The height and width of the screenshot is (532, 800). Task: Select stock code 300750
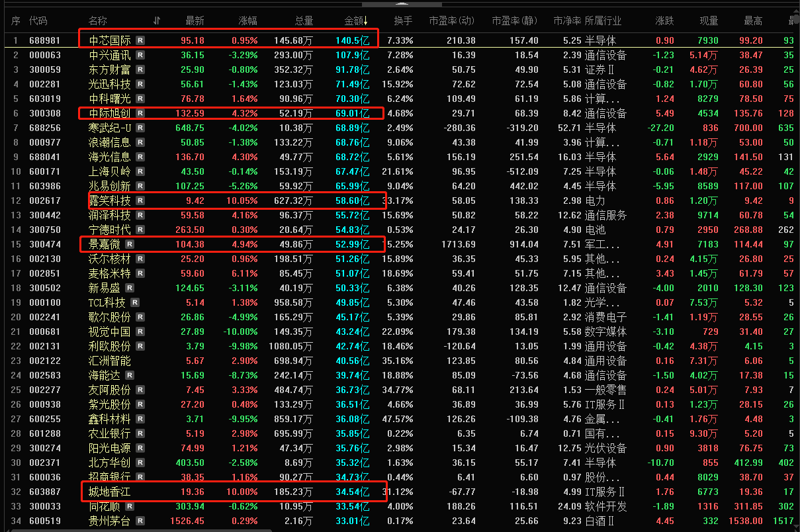point(45,230)
